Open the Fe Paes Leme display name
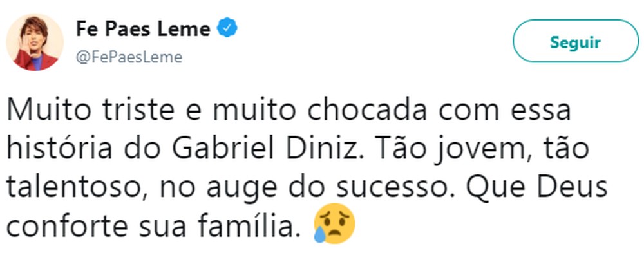The image size is (644, 262). (x=143, y=30)
